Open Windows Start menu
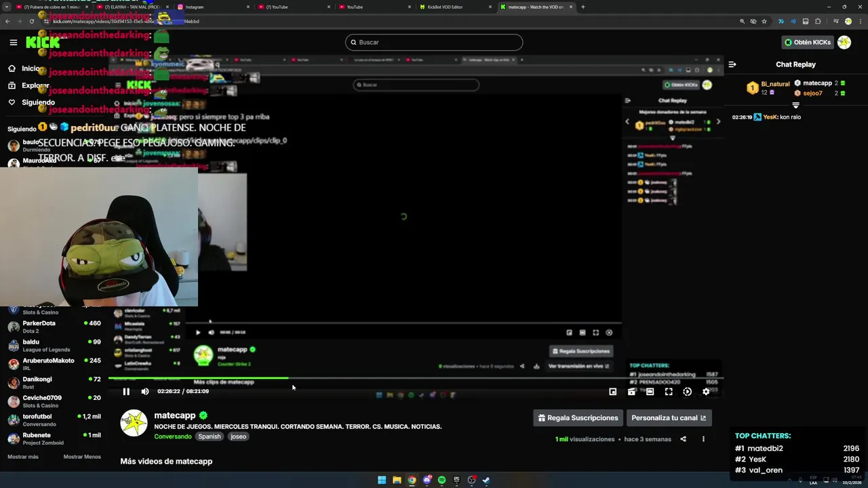868x488 pixels. click(382, 480)
